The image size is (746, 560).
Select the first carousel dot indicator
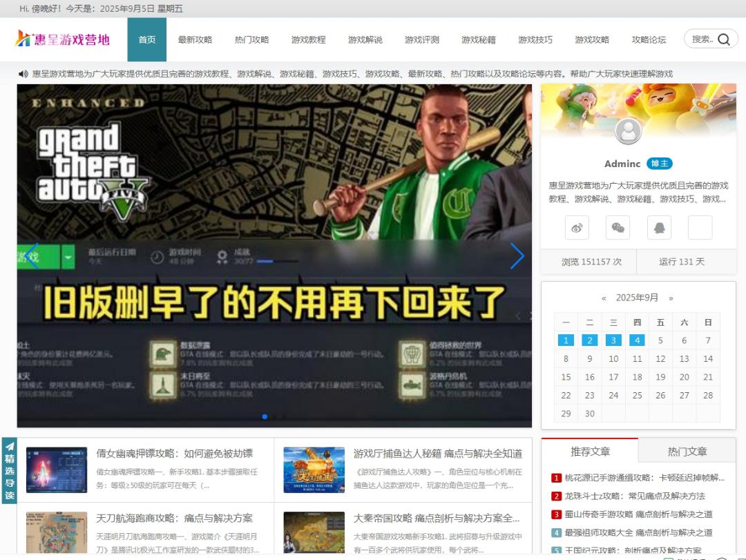point(265,417)
